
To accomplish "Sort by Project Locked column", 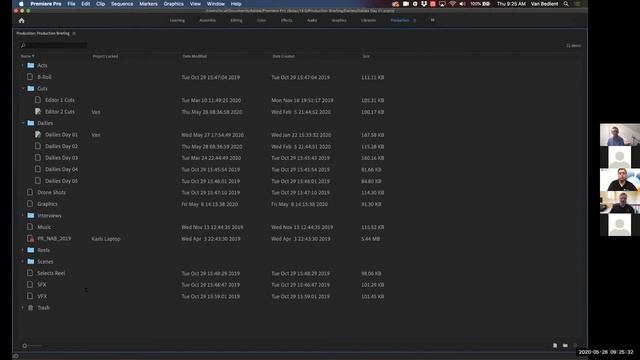I will [105, 56].
